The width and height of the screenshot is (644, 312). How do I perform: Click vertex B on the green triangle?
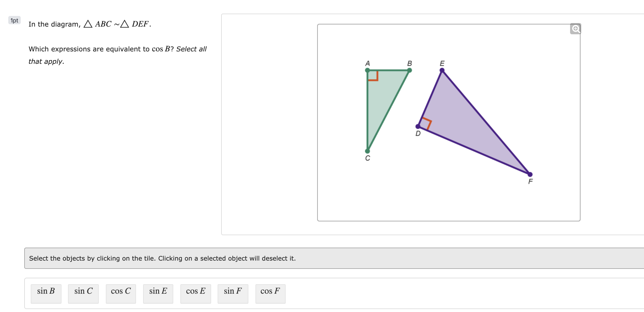tap(410, 70)
